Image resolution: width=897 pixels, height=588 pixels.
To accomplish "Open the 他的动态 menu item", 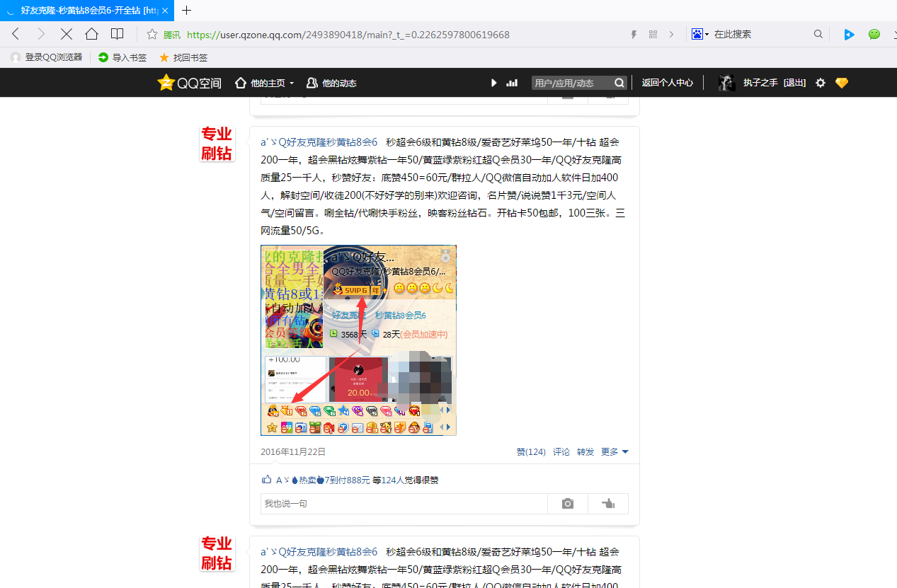I will 331,83.
